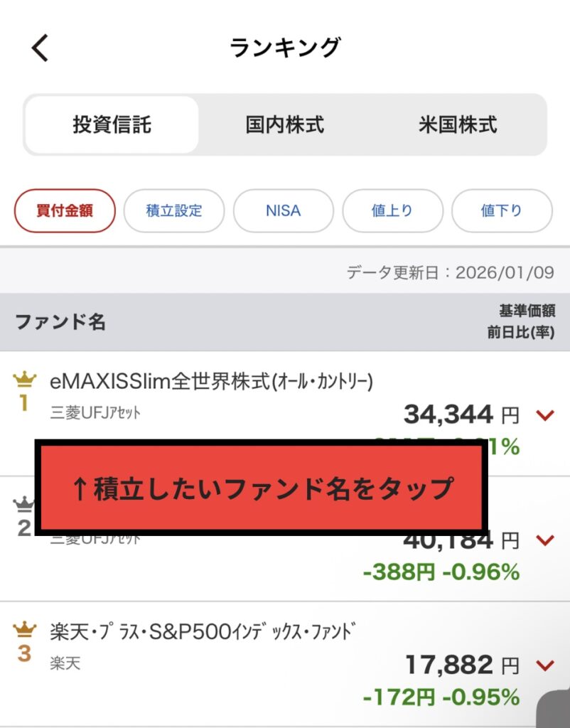
Task: Select the 積立設定 ranking filter
Action: tap(174, 210)
